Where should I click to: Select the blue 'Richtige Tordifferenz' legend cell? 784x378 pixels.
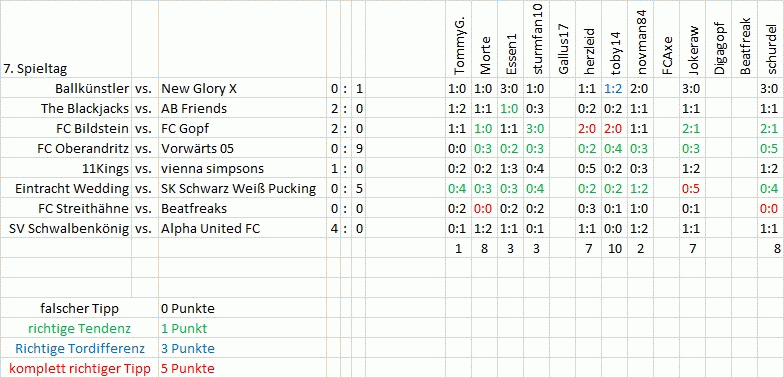[80, 348]
